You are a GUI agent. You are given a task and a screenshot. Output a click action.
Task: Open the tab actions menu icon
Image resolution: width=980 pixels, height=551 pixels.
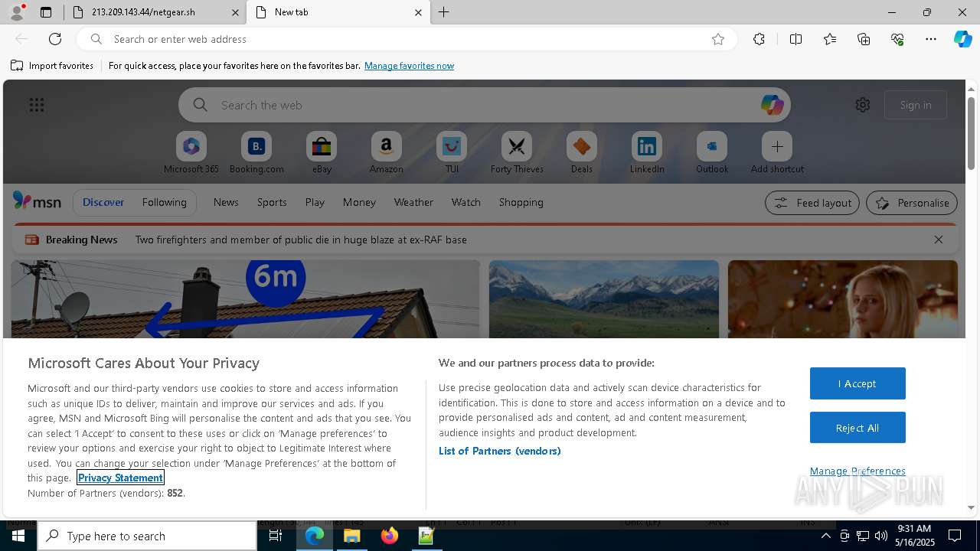(46, 12)
